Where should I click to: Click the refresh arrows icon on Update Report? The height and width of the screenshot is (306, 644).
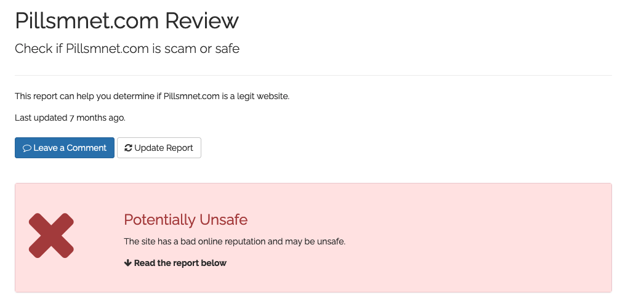[129, 148]
